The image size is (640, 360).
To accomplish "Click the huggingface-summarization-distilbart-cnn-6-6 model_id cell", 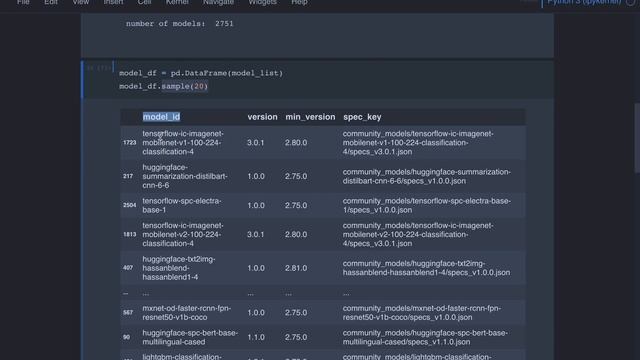I will pos(185,176).
